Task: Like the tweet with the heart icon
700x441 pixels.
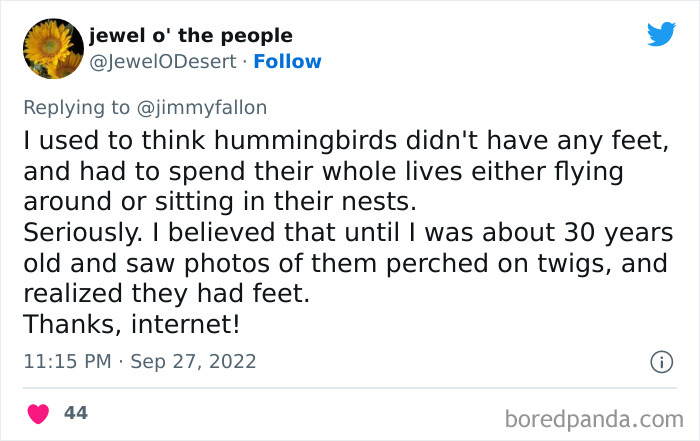Action: pyautogui.click(x=38, y=413)
